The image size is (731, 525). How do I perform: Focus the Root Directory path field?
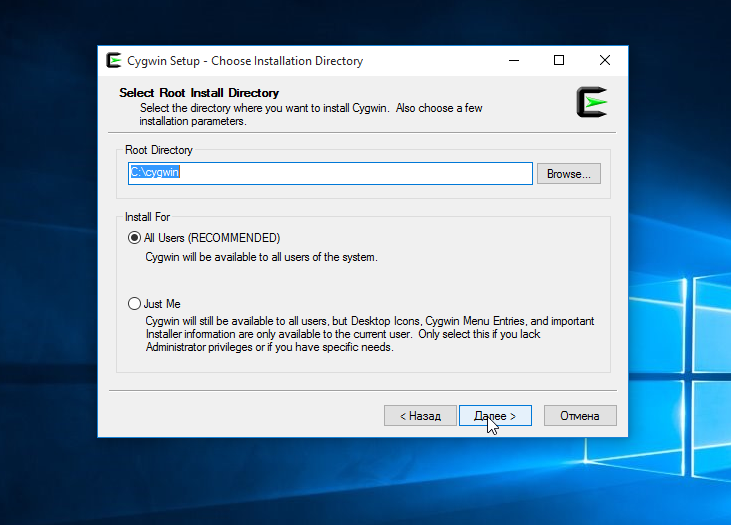(330, 173)
